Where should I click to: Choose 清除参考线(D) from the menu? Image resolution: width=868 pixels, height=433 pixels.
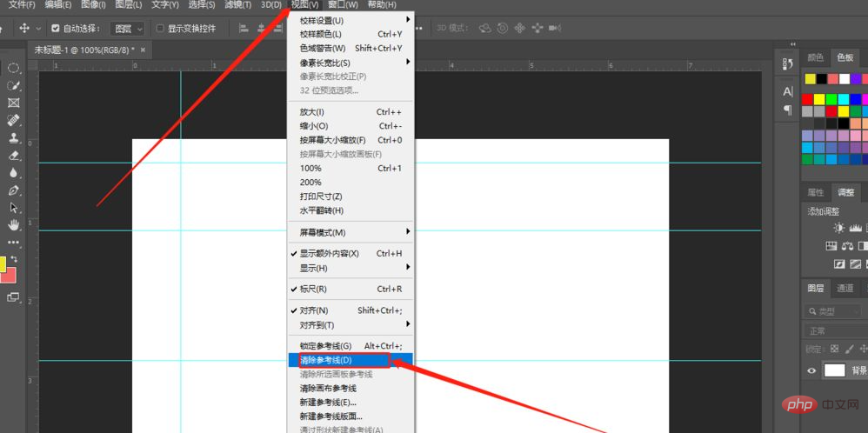351,360
